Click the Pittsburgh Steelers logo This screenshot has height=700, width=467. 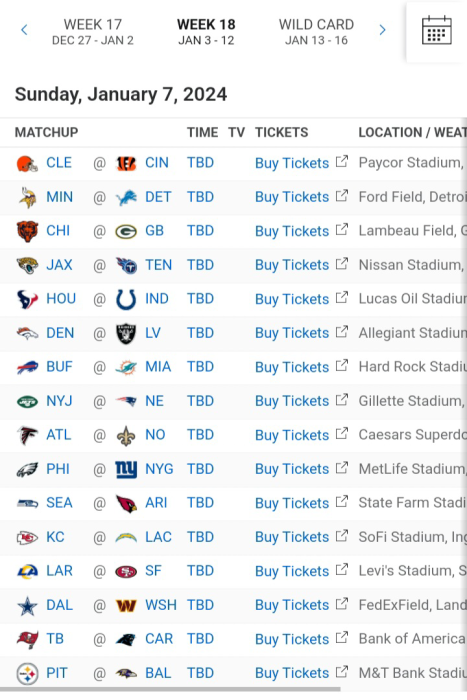27,674
